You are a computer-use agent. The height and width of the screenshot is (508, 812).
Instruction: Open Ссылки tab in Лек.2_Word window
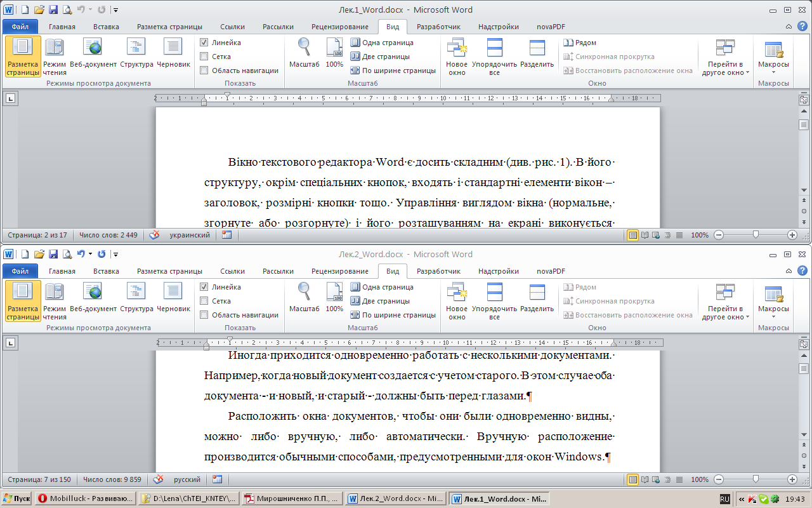pos(232,271)
